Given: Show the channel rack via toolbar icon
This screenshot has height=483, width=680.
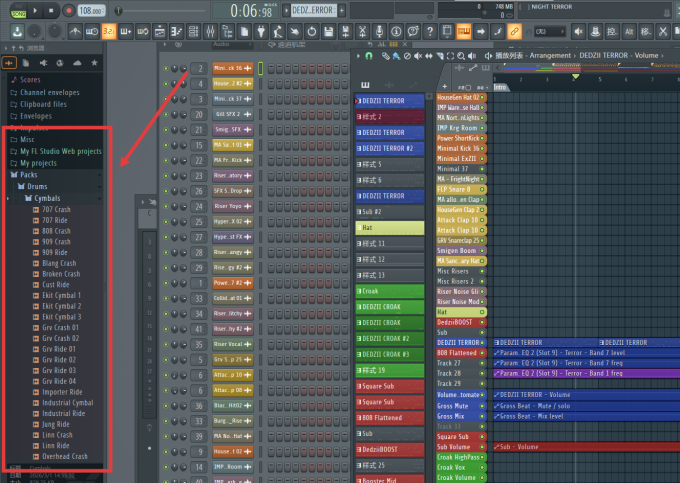Looking at the screenshot, I should pyautogui.click(x=193, y=31).
